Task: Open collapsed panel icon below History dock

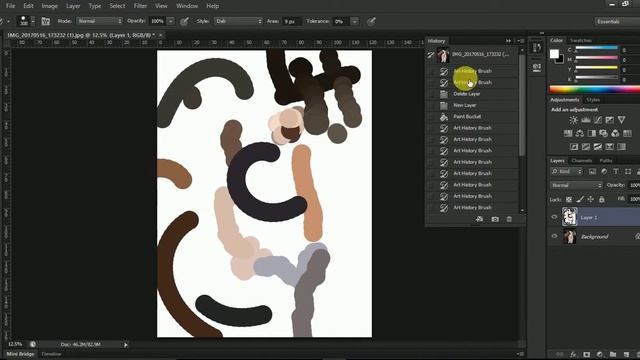Action: (537, 67)
